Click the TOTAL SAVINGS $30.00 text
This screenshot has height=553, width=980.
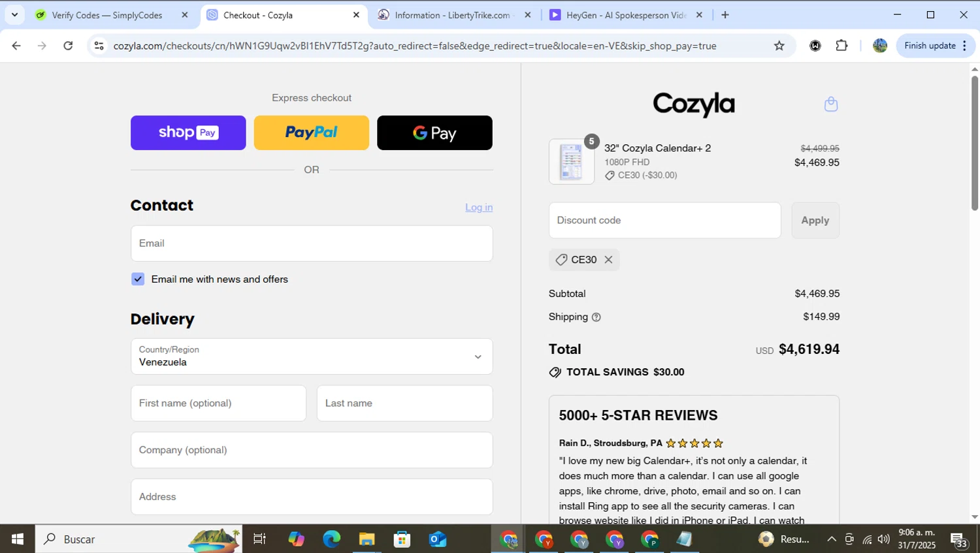(625, 372)
